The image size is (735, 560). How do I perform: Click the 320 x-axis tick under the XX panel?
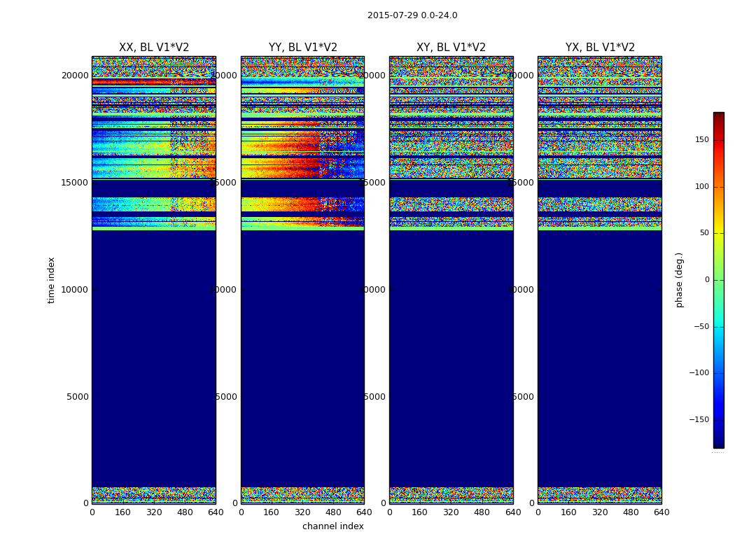(154, 512)
